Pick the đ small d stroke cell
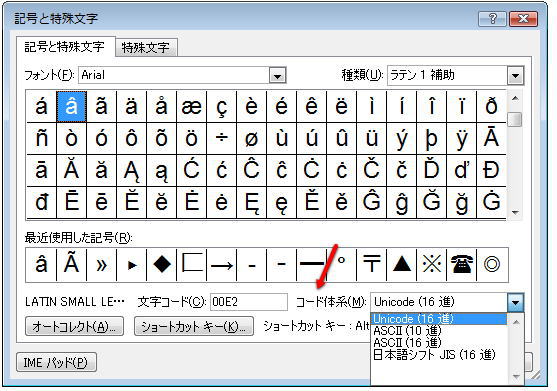Image resolution: width=557 pixels, height=391 pixels. coord(42,202)
